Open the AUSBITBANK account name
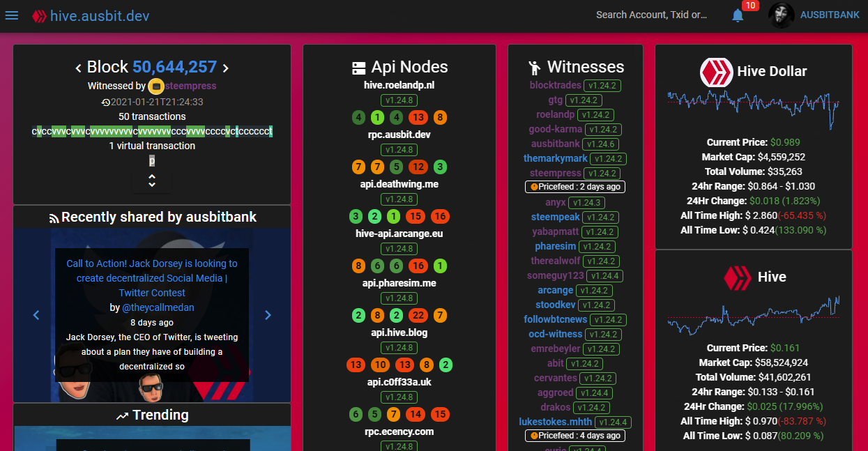 [830, 15]
